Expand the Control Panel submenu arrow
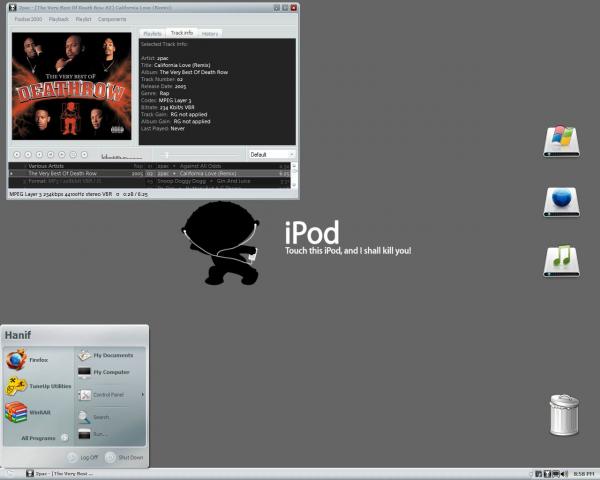The height and width of the screenshot is (480, 600). [x=143, y=394]
